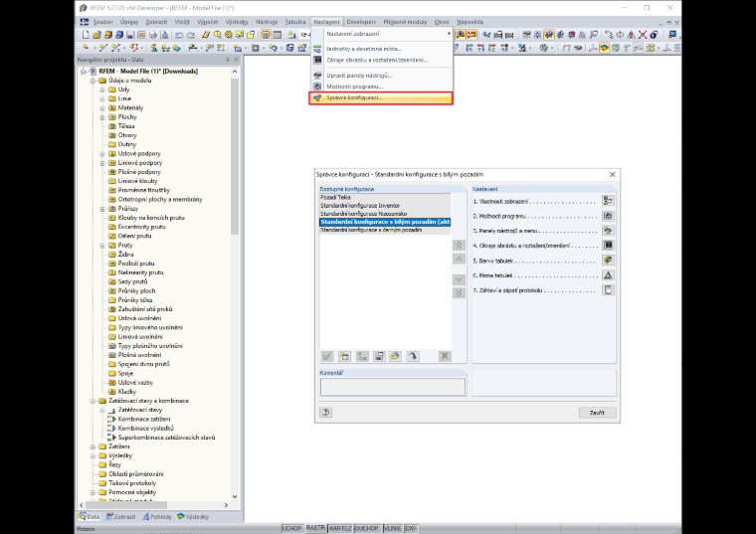
Task: Click the icon beside 3. Panely nástrojů a menu
Action: [608, 231]
